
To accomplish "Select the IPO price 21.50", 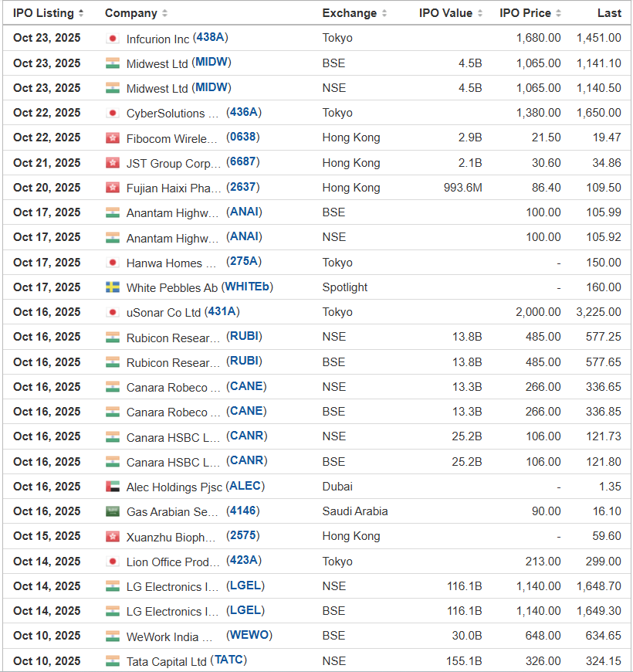I will tap(546, 137).
